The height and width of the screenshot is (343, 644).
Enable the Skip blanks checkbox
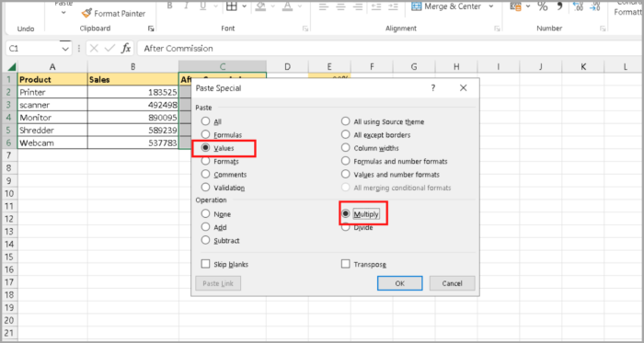[224, 264]
